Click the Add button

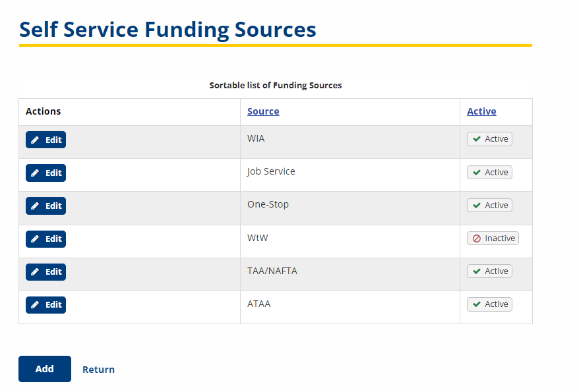click(x=45, y=369)
